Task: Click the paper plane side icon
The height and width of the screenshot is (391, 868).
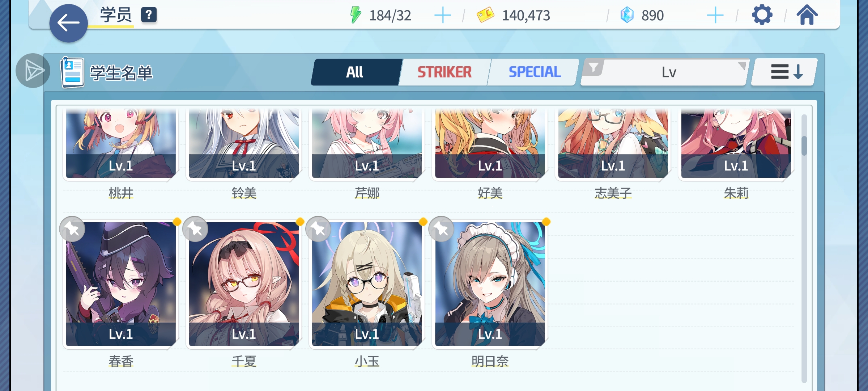Action: pos(33,71)
